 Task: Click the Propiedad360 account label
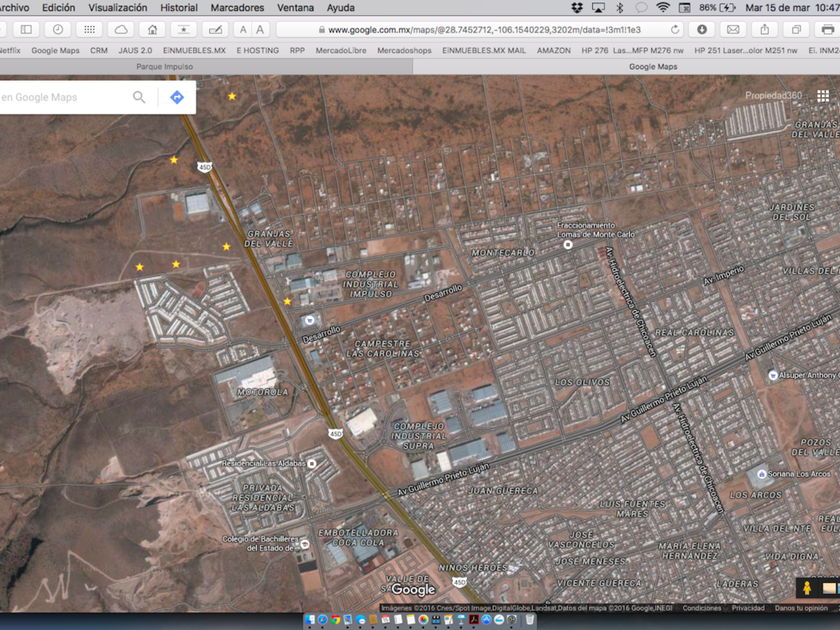[x=773, y=96]
